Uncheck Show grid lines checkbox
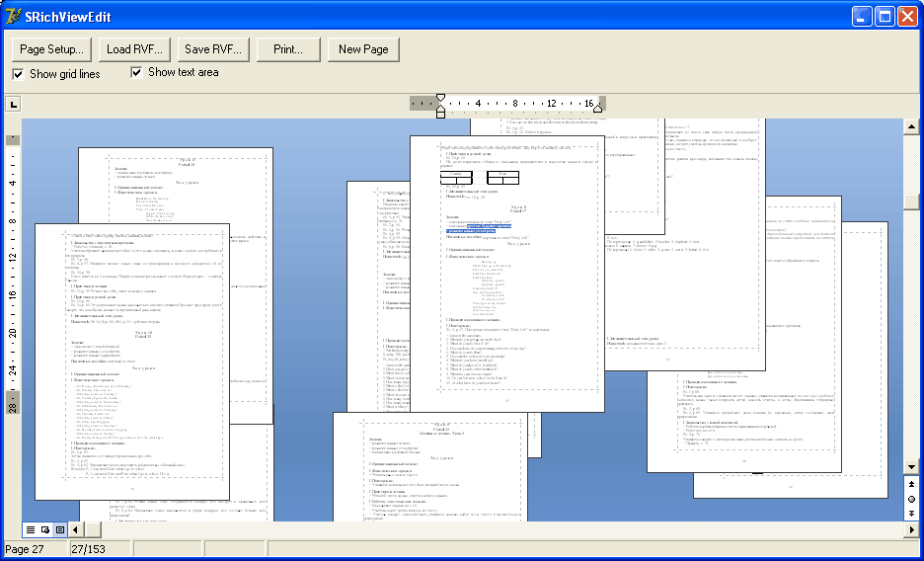 pos(18,74)
